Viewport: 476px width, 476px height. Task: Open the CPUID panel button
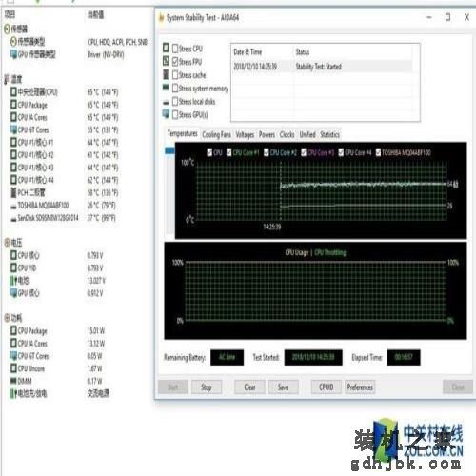(x=327, y=387)
